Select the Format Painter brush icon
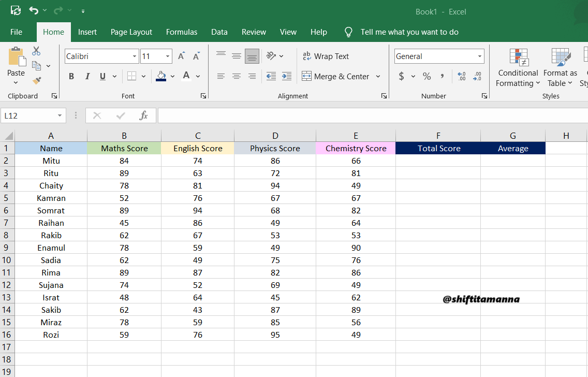 coord(36,80)
